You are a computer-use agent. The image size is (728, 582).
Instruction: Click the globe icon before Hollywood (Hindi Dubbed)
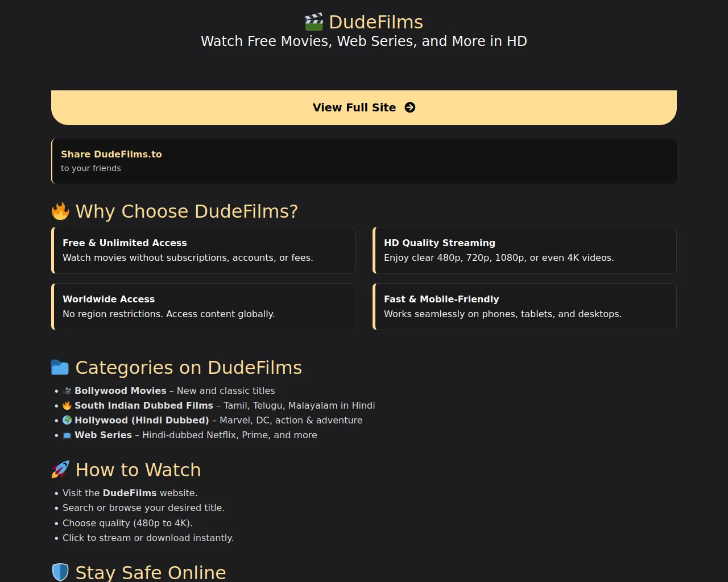pos(67,421)
